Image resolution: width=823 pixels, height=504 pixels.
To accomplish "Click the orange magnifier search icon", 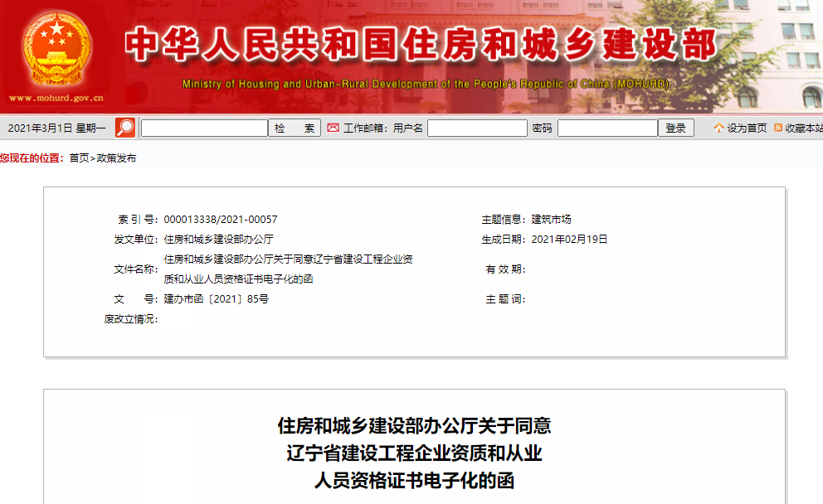I will tap(125, 128).
